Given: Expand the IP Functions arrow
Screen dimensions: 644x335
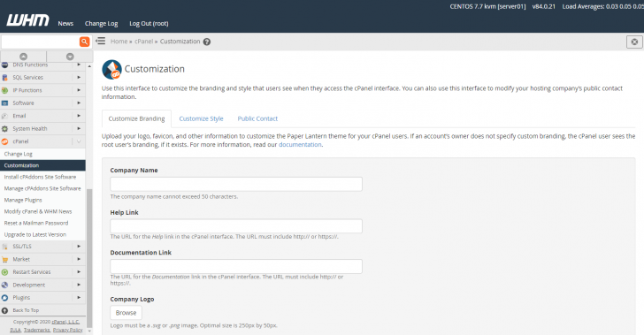Looking at the screenshot, I should pos(79,90).
